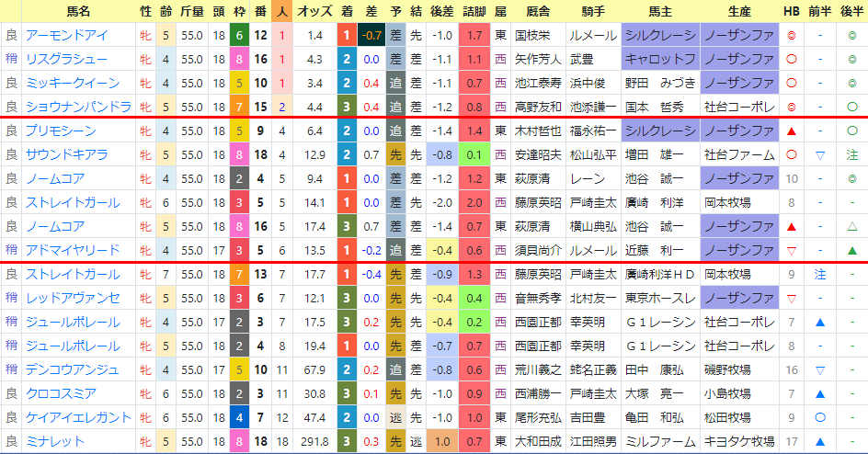Select jockey cell 福永祐一

click(x=593, y=131)
